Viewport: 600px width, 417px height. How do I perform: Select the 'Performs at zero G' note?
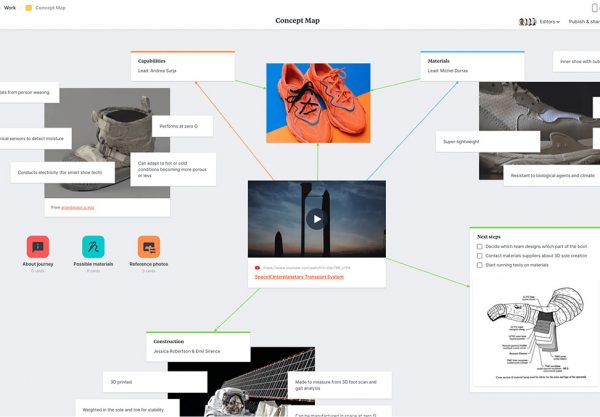pos(182,126)
